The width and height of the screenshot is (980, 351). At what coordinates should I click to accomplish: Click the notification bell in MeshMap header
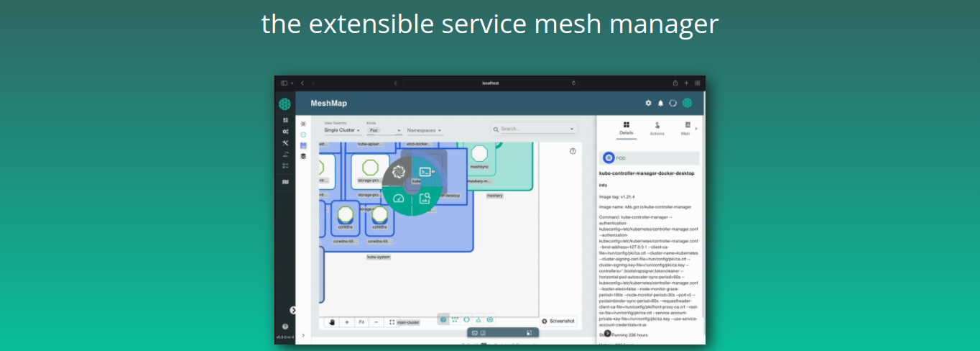(x=660, y=103)
